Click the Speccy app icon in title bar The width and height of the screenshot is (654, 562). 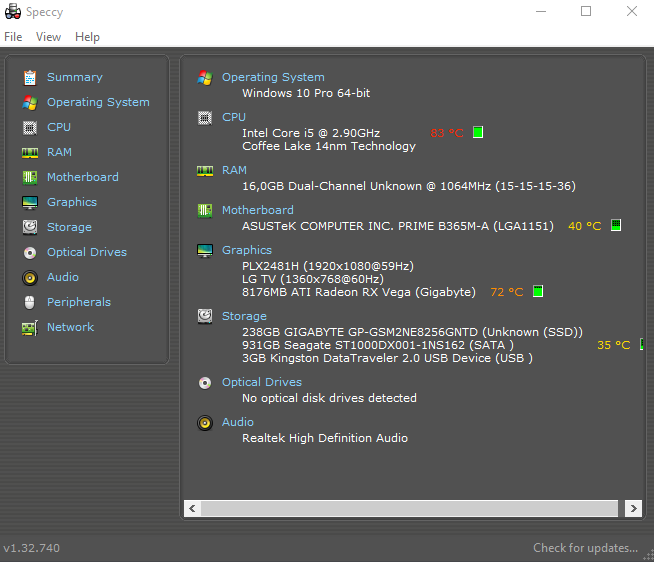point(13,11)
